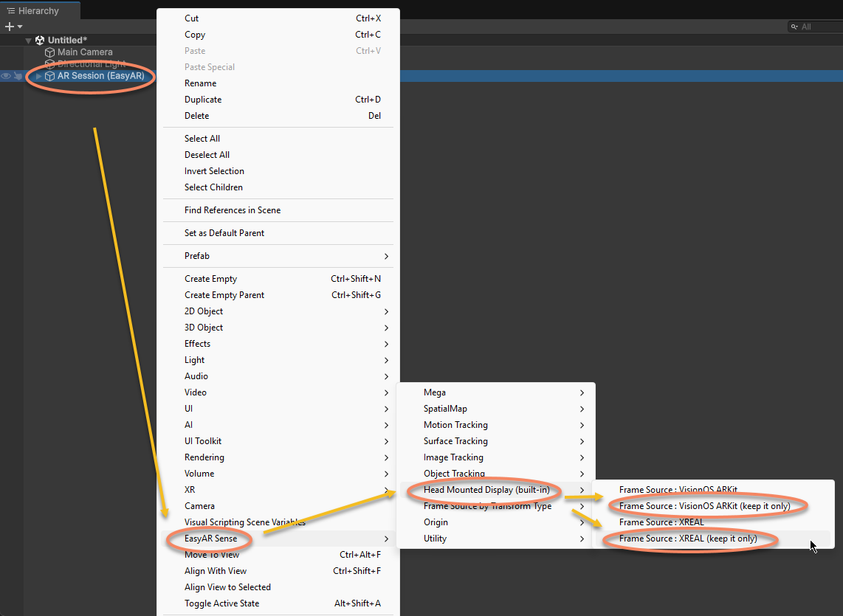
Task: Collapse the Untitled scene foldout arrow
Action: 29,40
